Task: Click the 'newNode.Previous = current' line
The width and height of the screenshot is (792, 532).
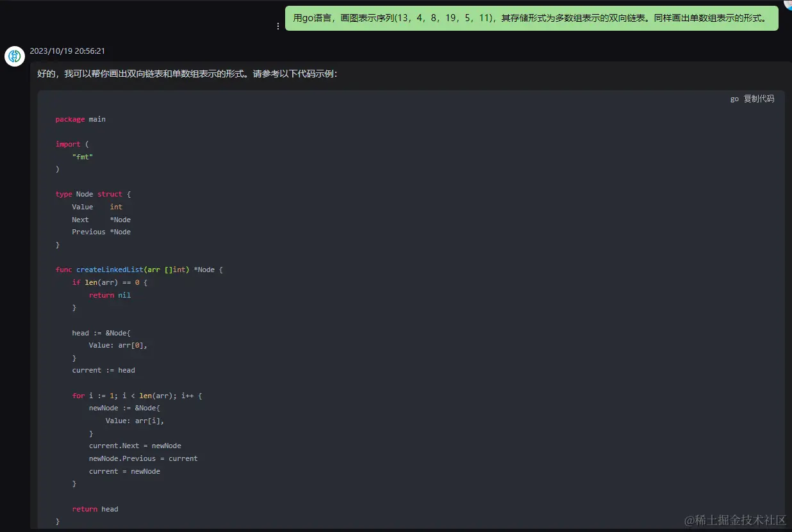Action: click(144, 458)
